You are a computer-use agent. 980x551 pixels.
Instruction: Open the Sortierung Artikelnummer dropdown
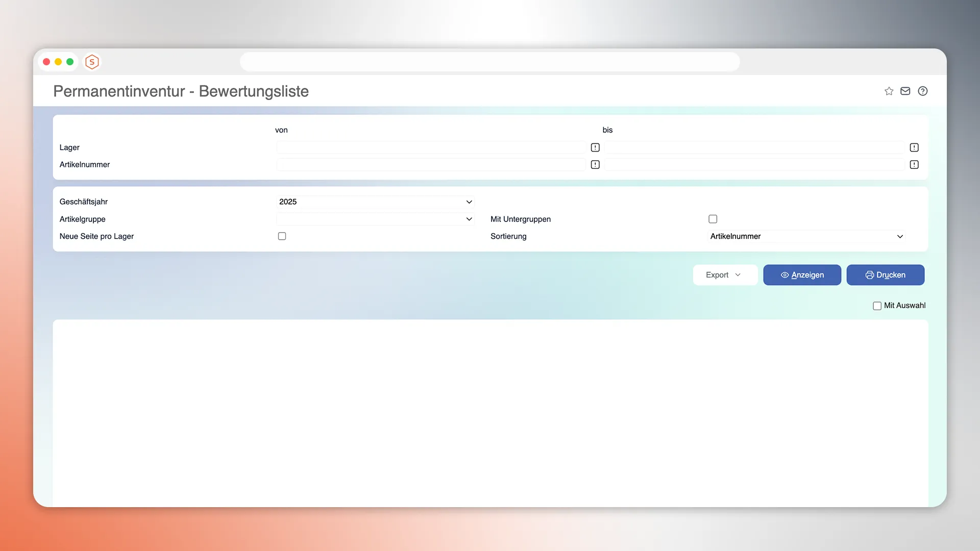806,236
